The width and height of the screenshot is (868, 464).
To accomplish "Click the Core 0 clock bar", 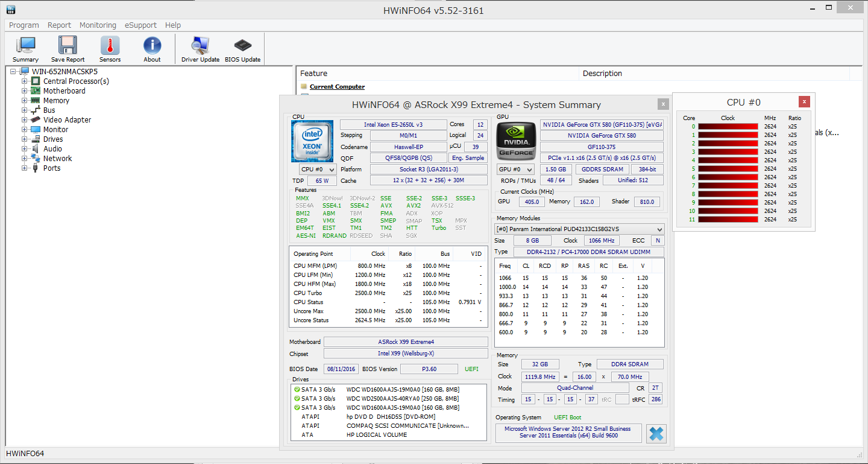I will (728, 127).
